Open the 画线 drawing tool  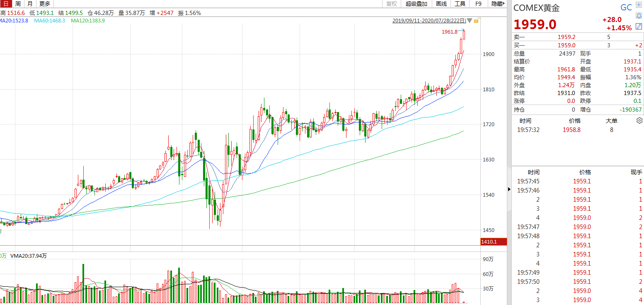point(441,4)
